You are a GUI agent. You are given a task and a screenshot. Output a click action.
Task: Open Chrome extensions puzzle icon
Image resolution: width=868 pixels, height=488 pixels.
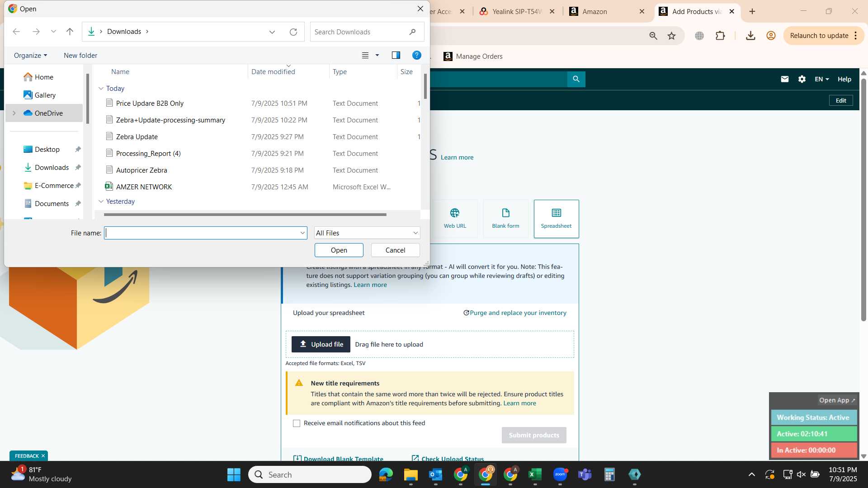721,36
